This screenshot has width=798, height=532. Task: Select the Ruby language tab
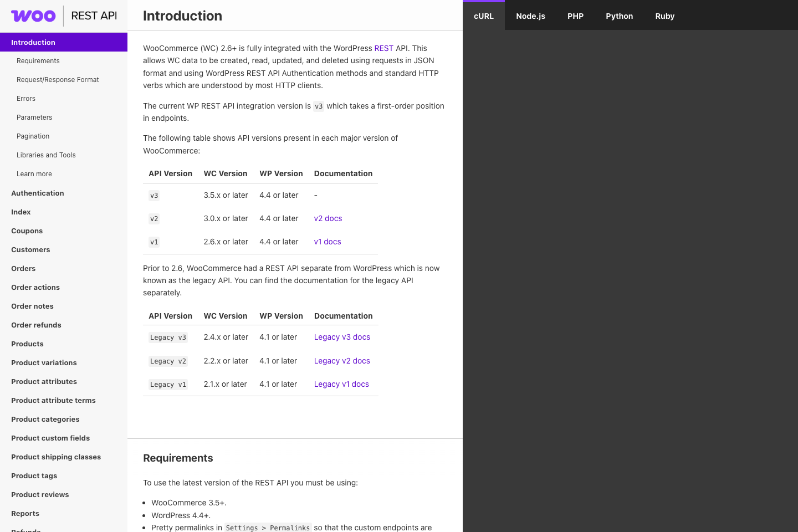coord(664,16)
